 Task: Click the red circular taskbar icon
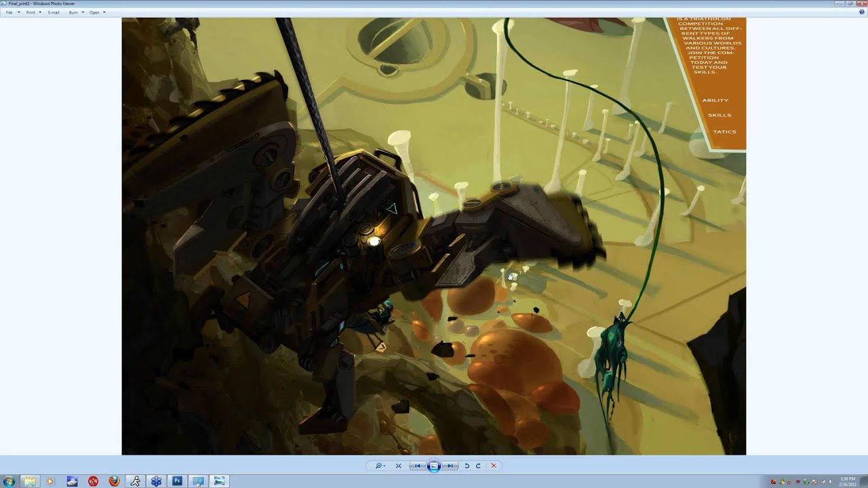[93, 481]
